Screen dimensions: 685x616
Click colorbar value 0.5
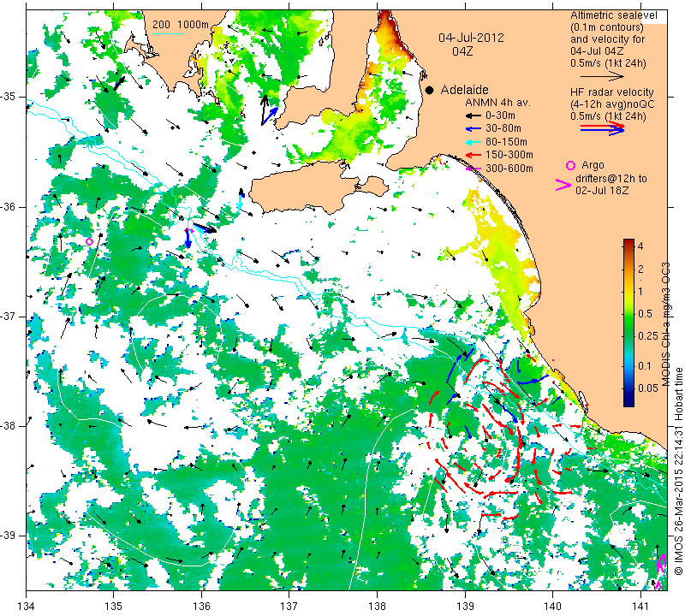click(645, 313)
